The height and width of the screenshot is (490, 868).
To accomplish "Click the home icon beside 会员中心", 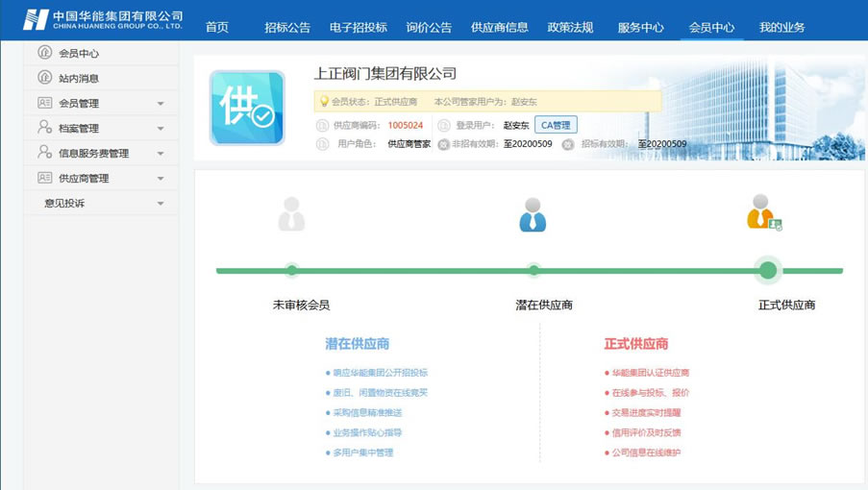I will point(44,53).
